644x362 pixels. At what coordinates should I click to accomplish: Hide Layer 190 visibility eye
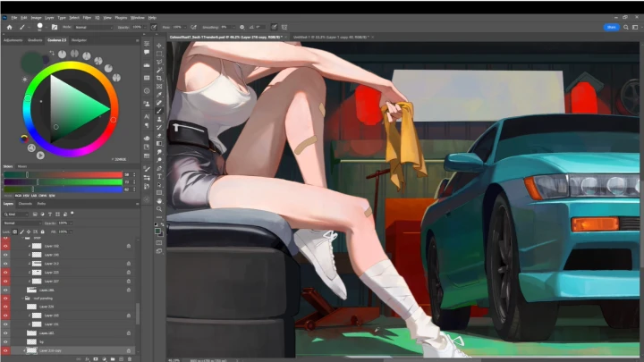(5, 255)
